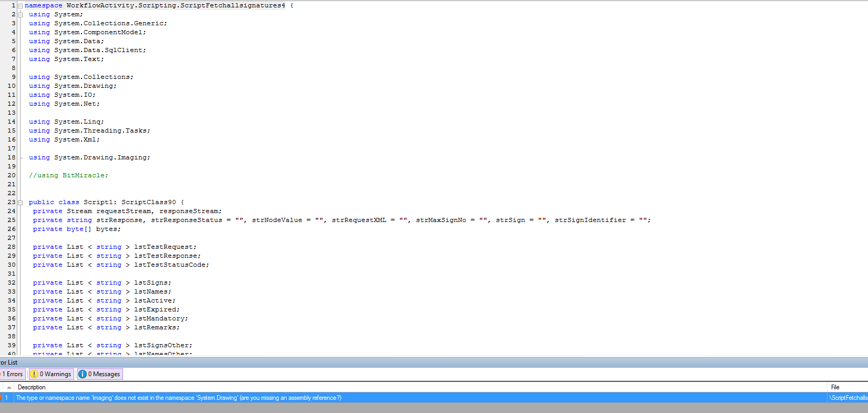Click line number 20 in the gutter
Screen dimensions: 868x413
[12, 176]
